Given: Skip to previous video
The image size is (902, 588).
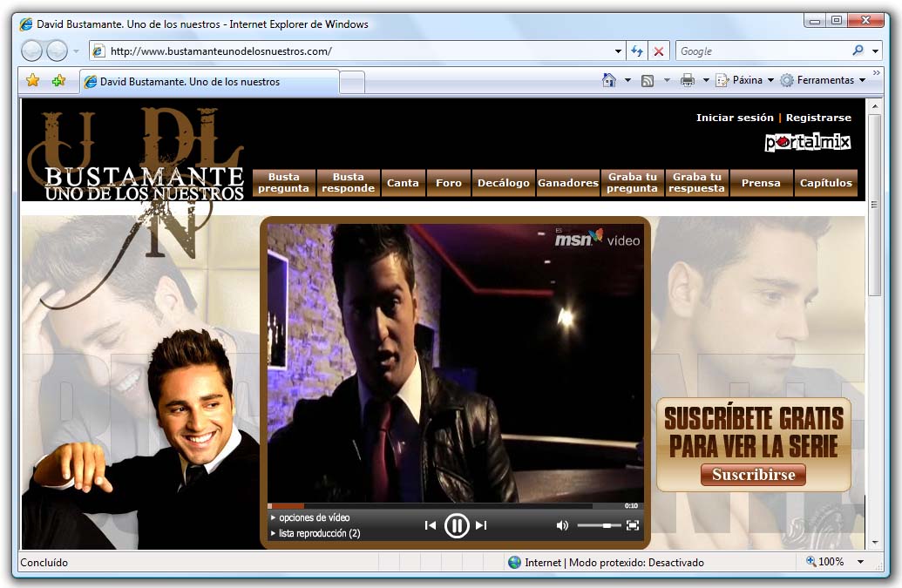Looking at the screenshot, I should coord(430,525).
